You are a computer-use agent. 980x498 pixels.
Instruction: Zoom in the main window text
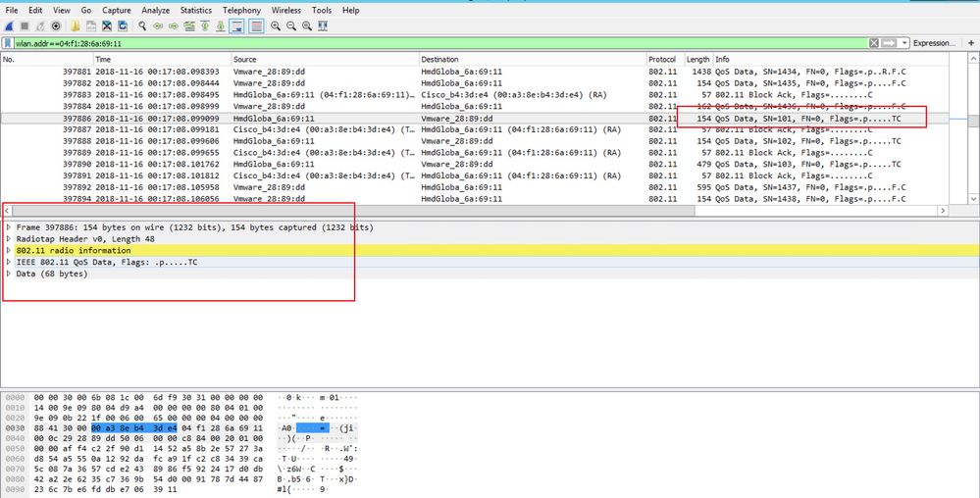(276, 26)
